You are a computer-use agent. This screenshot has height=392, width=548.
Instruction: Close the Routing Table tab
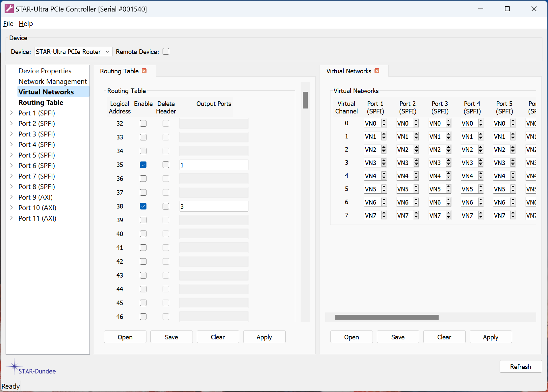(x=144, y=71)
